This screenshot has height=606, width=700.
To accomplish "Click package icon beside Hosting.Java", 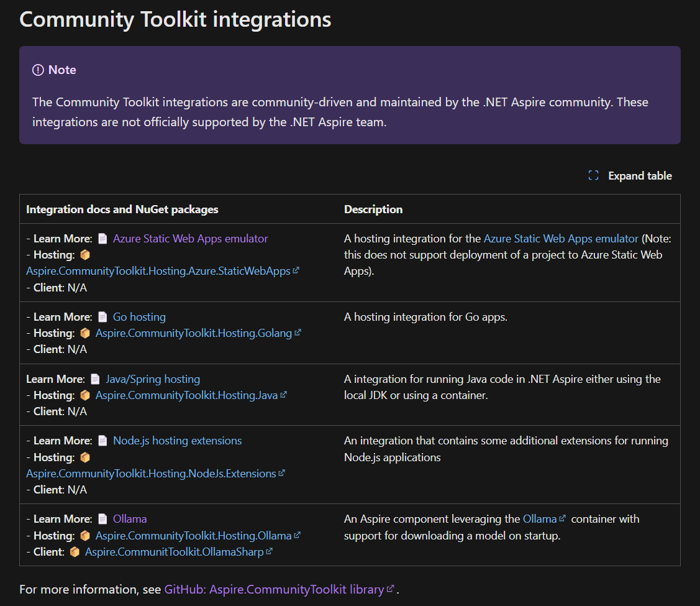I will (x=85, y=395).
